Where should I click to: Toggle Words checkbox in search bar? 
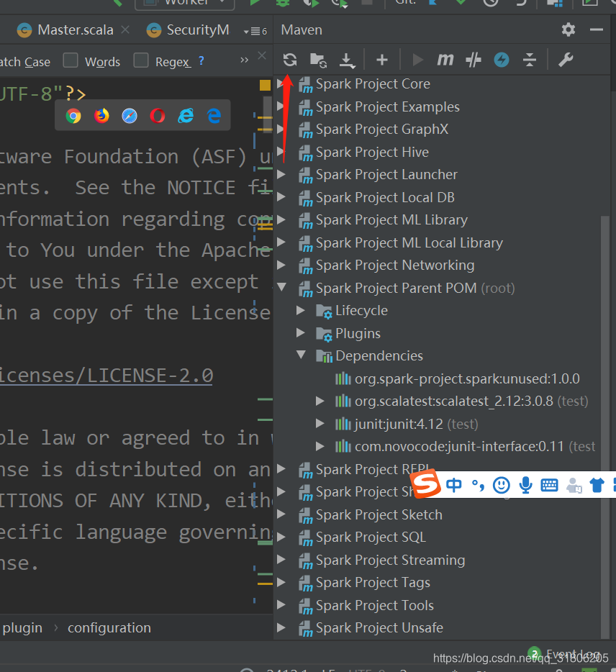(x=71, y=61)
